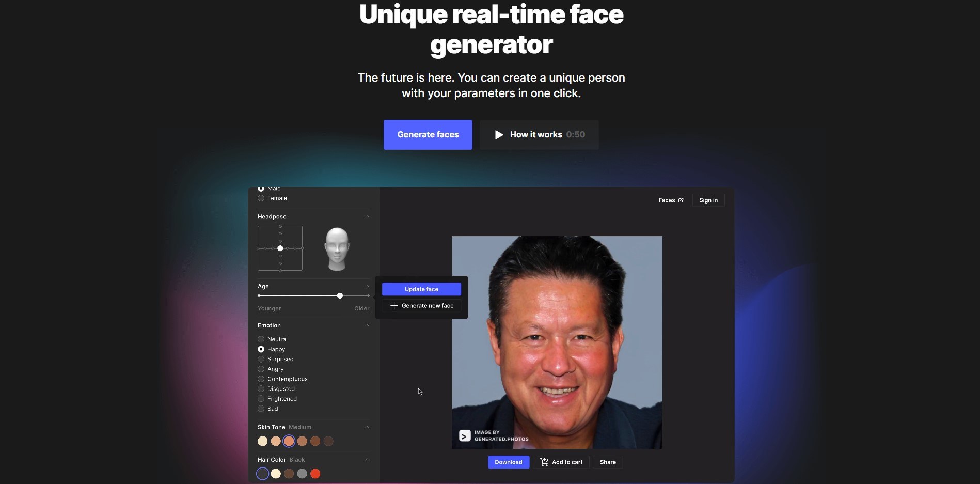This screenshot has width=980, height=484.
Task: Click the Share button
Action: (x=608, y=462)
